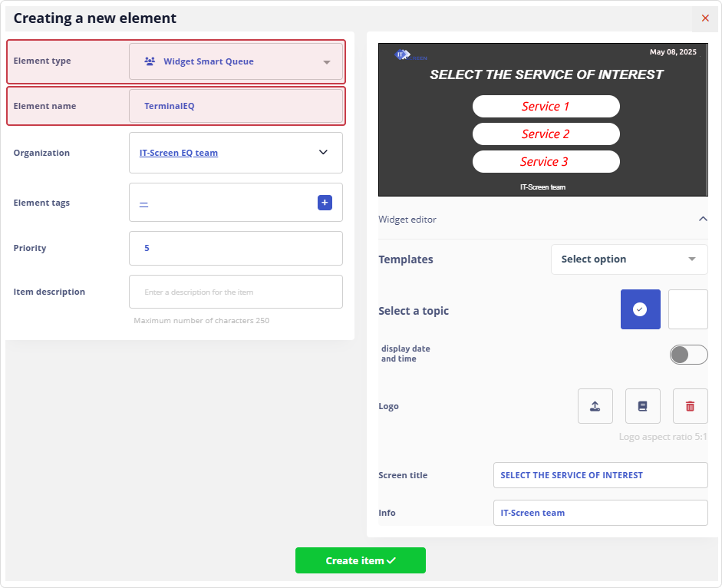This screenshot has width=722, height=588.
Task: Click the upload logo icon
Action: (595, 406)
